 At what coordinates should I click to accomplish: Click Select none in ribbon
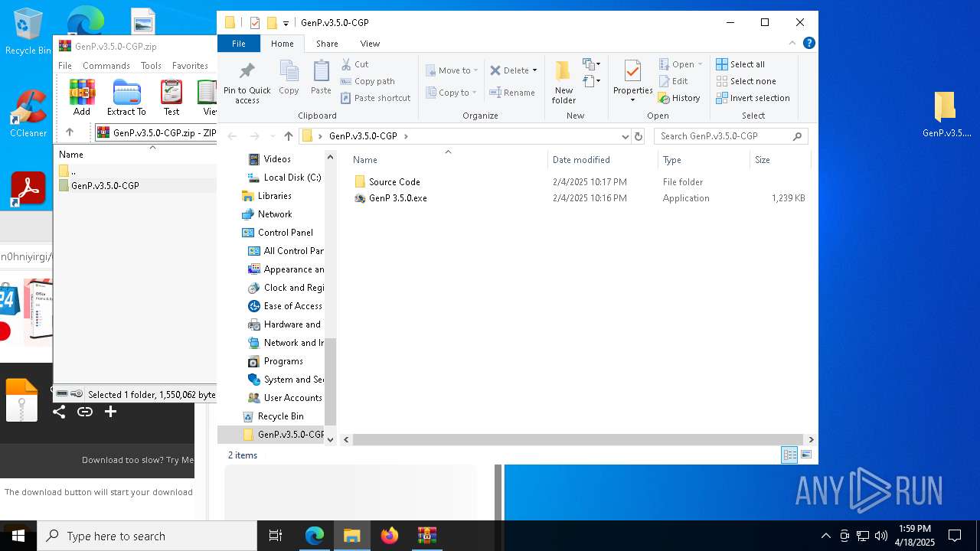[x=746, y=81]
